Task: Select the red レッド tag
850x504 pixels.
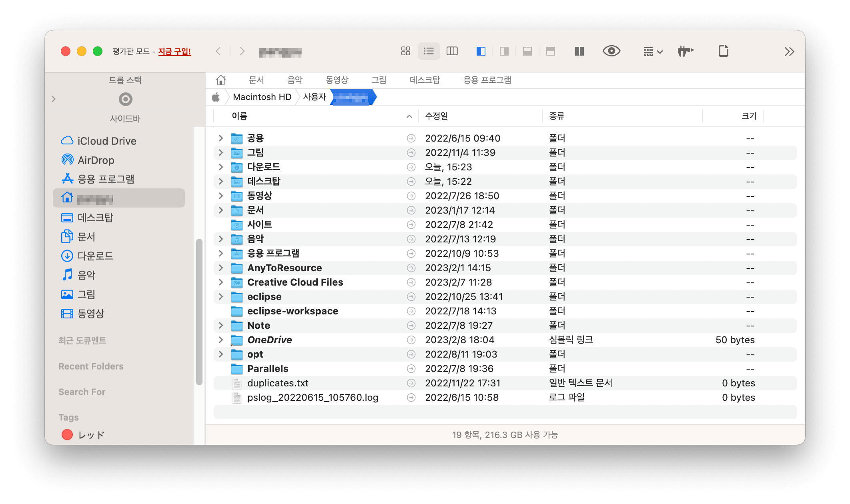Action: 83,435
